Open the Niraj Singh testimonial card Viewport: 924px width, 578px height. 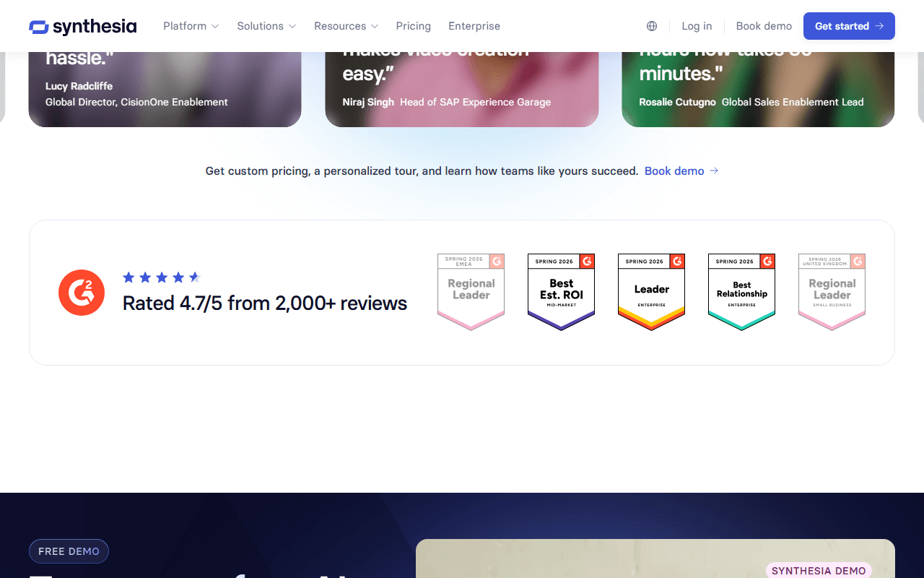(462, 90)
